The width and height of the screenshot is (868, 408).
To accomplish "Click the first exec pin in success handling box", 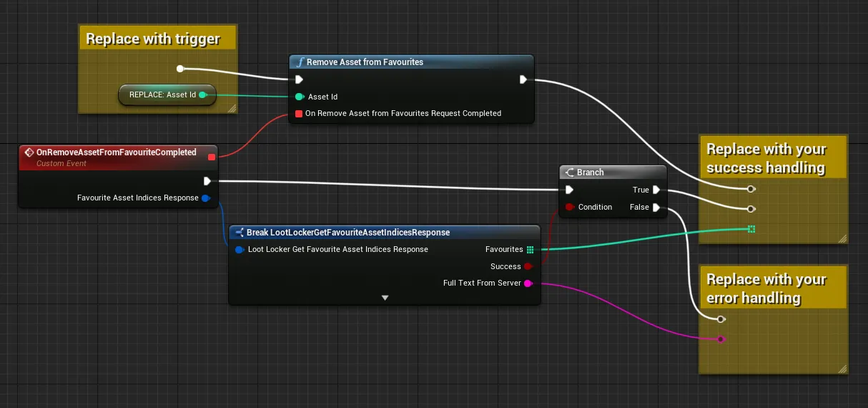I will [751, 189].
